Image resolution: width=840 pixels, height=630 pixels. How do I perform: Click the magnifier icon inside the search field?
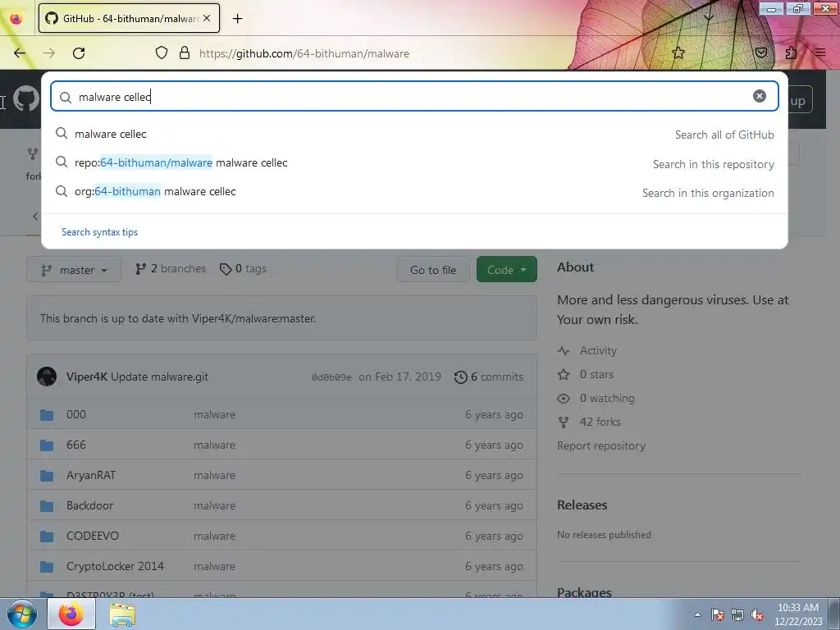click(x=66, y=97)
